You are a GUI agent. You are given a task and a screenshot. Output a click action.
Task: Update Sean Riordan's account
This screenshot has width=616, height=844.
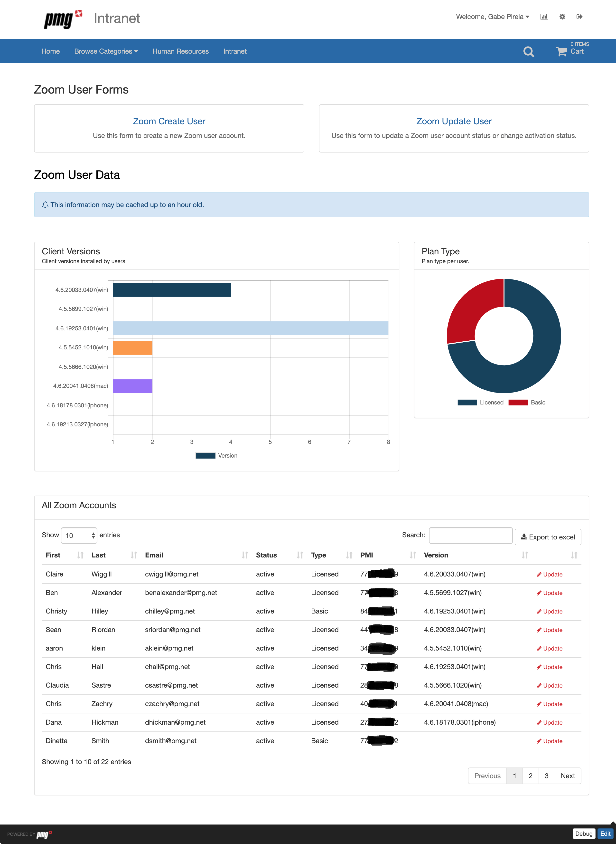[549, 630]
